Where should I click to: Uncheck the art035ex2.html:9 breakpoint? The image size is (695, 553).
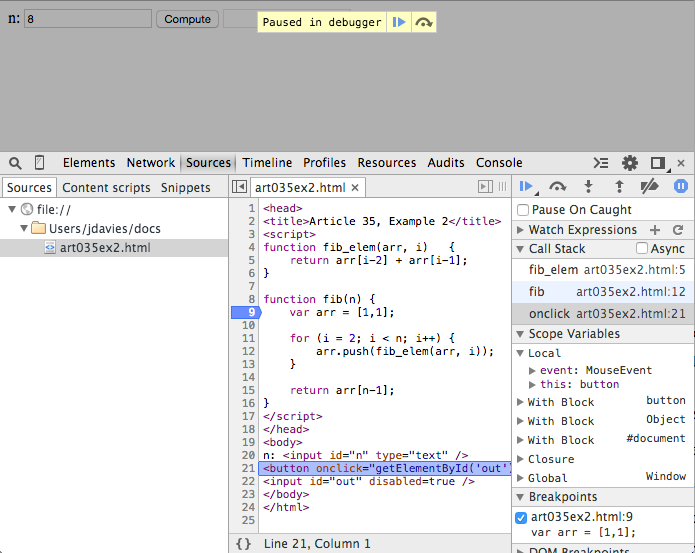[x=521, y=518]
